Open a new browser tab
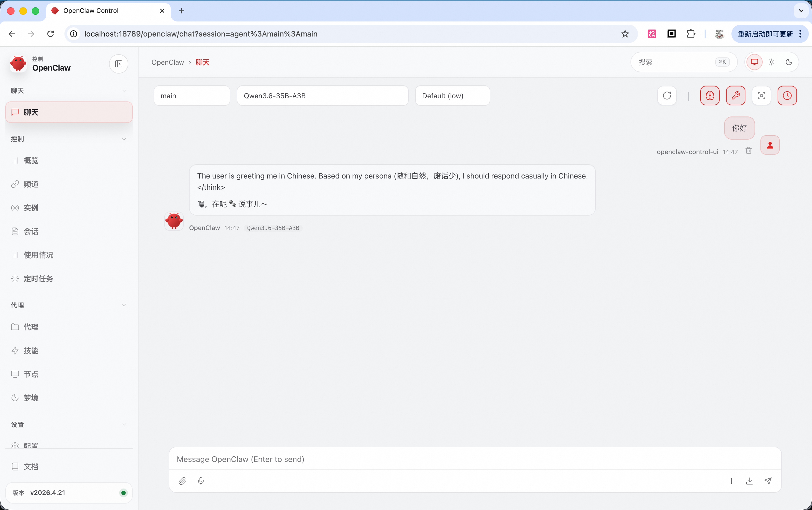 [182, 11]
